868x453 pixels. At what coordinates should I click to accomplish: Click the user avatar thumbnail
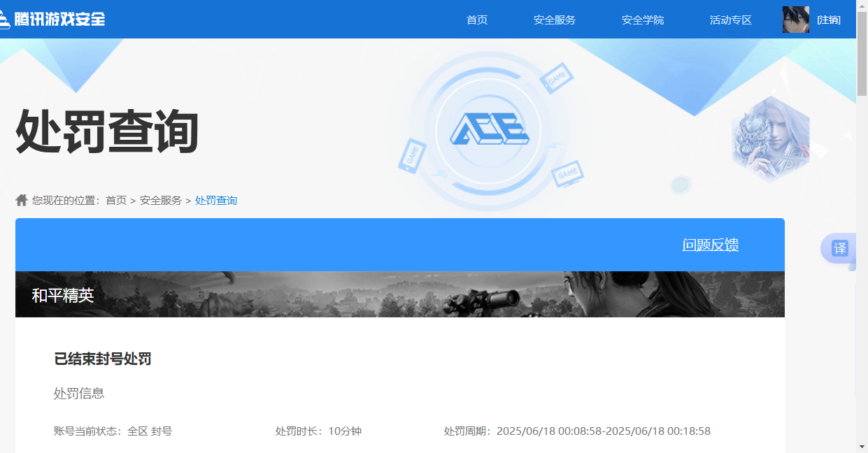coord(796,20)
